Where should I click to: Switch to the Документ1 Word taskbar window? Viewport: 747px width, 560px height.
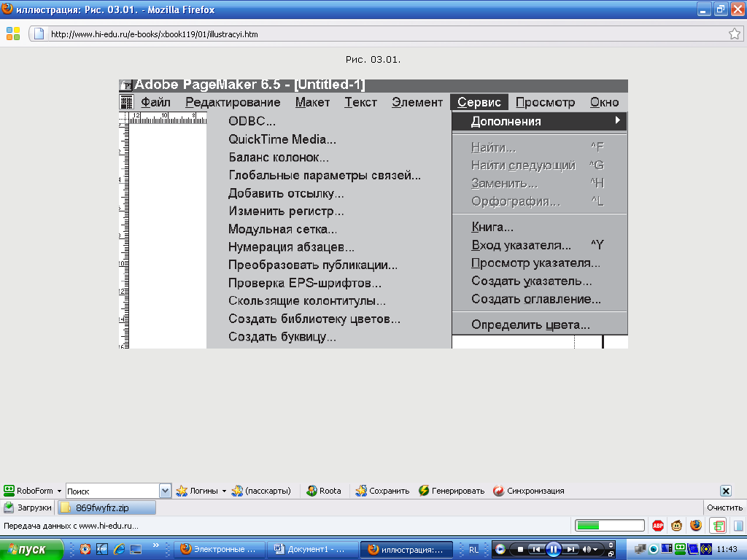[x=312, y=550]
